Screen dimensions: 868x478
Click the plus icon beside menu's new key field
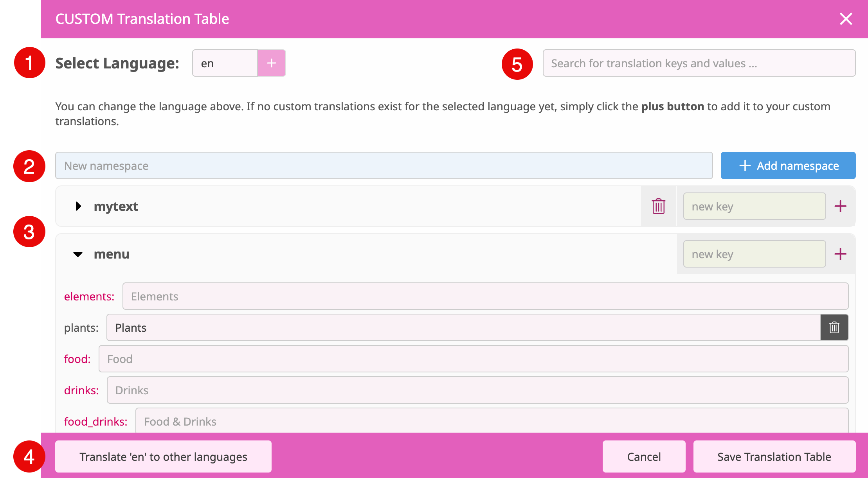coord(839,254)
